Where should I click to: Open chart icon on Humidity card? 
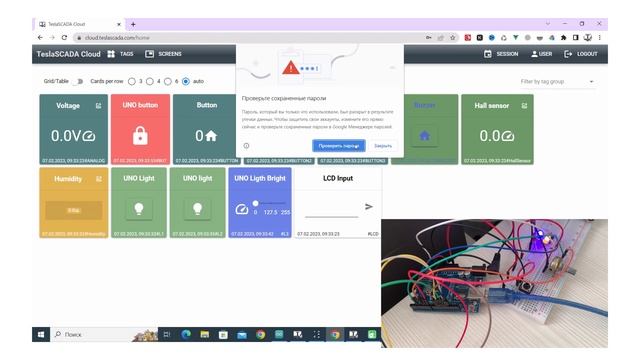(98, 179)
